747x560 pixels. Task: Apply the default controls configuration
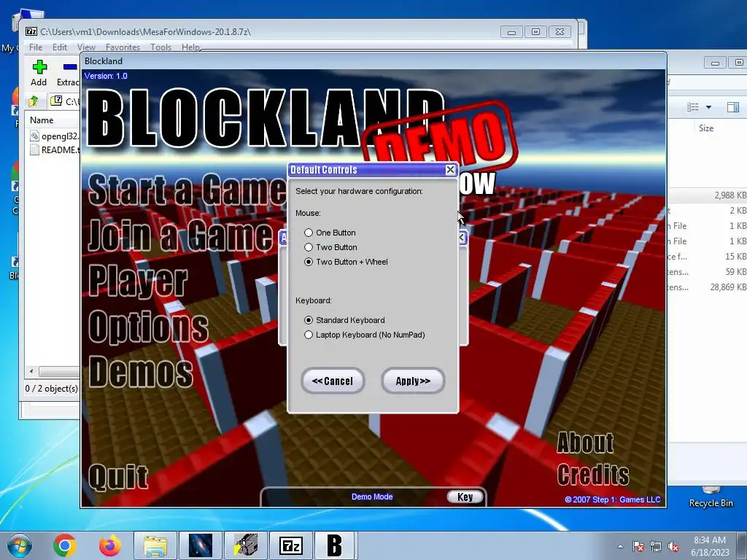click(x=413, y=381)
